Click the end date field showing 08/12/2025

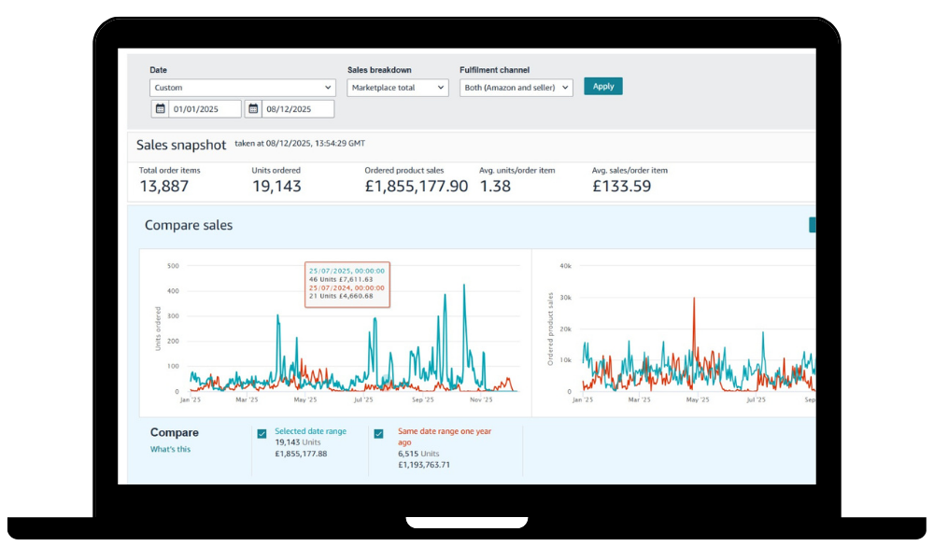pos(298,109)
